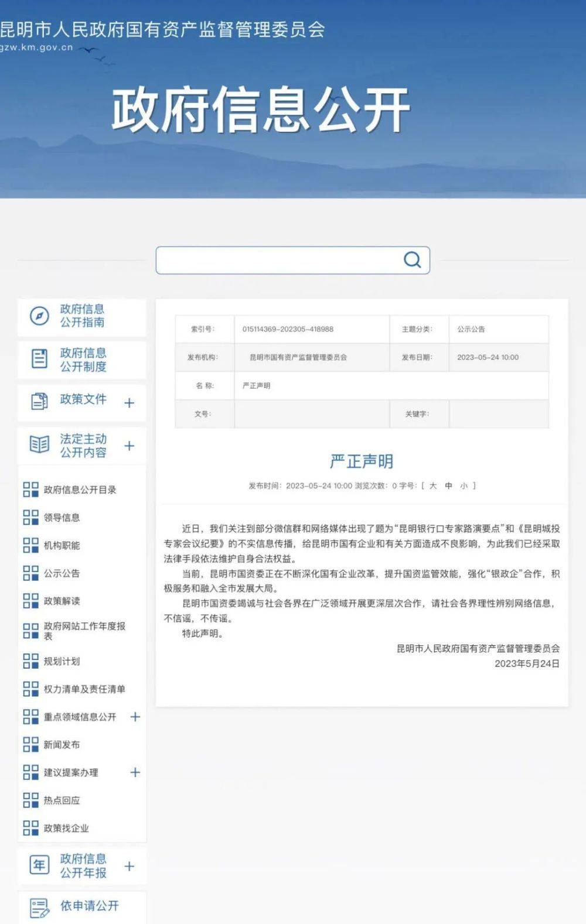Set font size to 小
The height and width of the screenshot is (924, 586).
(464, 485)
